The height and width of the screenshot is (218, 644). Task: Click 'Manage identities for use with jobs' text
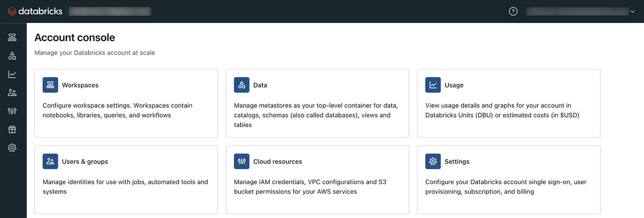pyautogui.click(x=125, y=187)
